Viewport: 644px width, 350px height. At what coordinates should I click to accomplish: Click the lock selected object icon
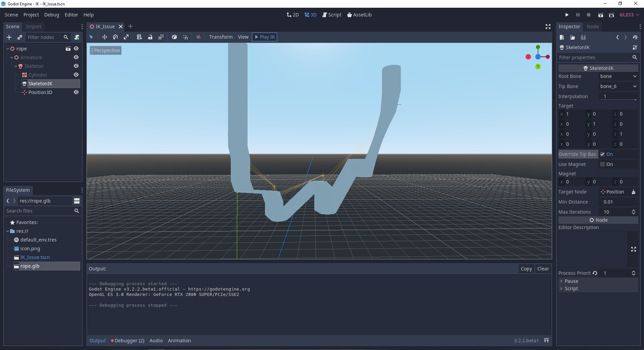click(150, 37)
